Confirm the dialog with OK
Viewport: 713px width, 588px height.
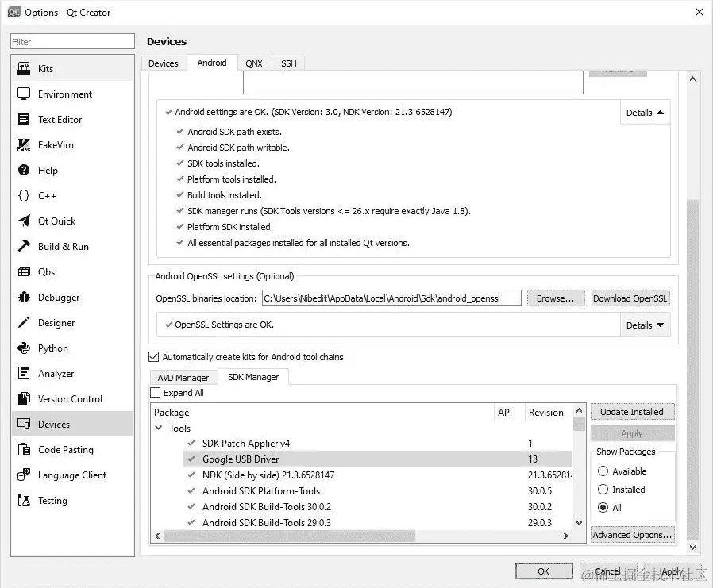[544, 571]
